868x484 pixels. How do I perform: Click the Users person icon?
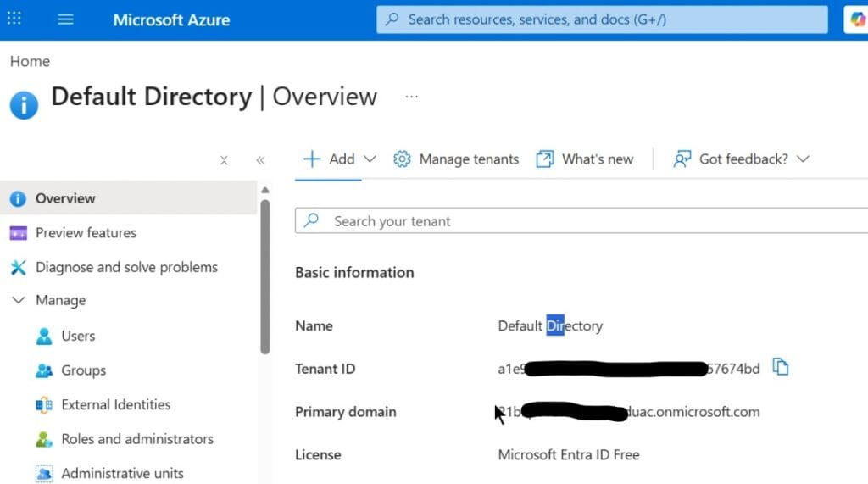[44, 337]
